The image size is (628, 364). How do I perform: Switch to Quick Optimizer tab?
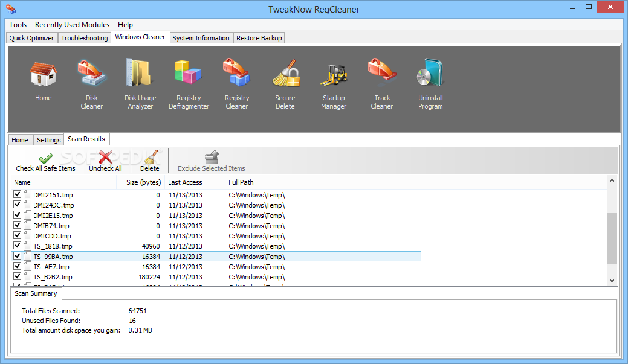pyautogui.click(x=31, y=38)
